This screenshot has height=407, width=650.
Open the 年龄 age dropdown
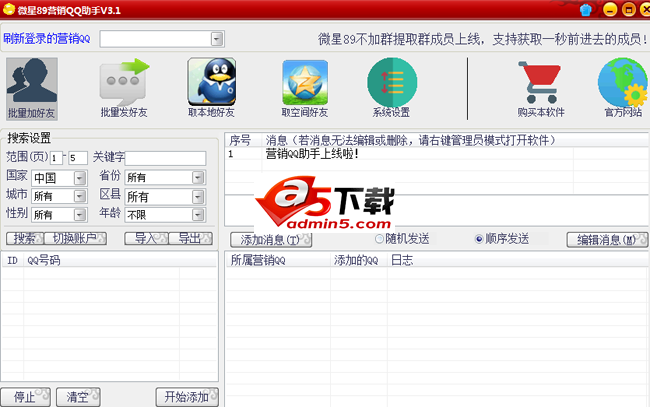[x=198, y=215]
